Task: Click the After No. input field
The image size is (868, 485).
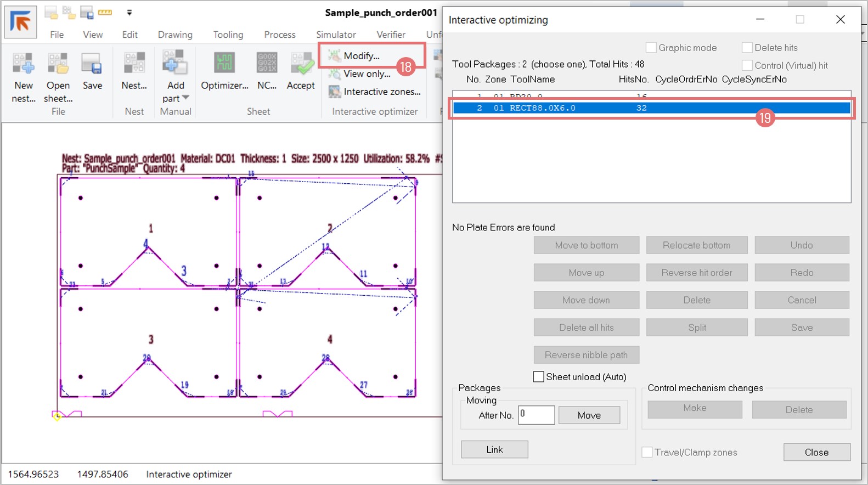Action: point(536,415)
